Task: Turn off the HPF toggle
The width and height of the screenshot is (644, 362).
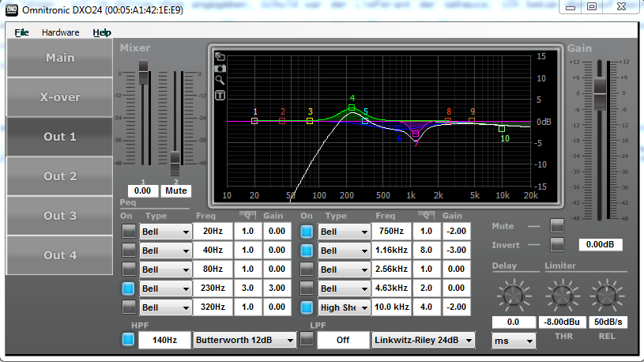Action: coord(128,339)
